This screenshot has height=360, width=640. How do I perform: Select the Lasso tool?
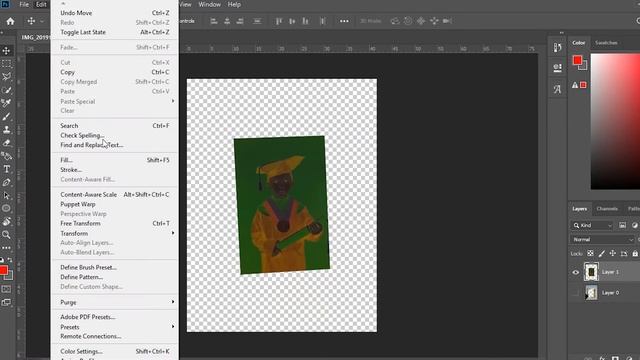(x=6, y=77)
